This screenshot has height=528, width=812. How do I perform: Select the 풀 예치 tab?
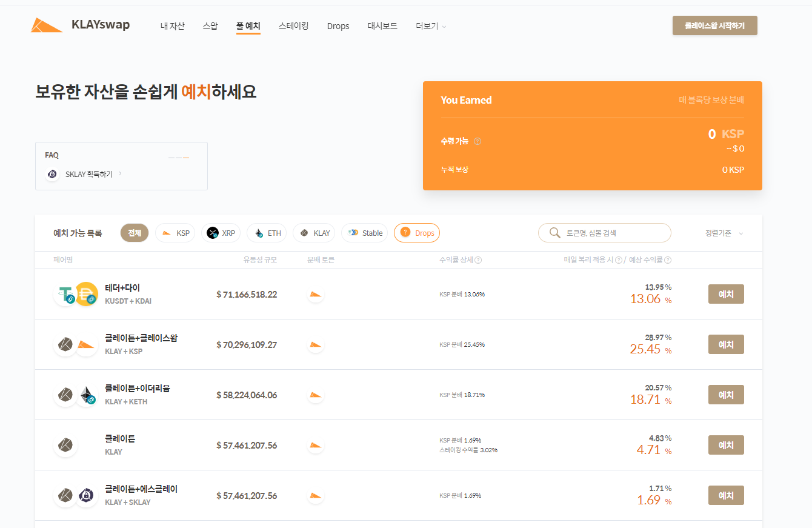(248, 26)
